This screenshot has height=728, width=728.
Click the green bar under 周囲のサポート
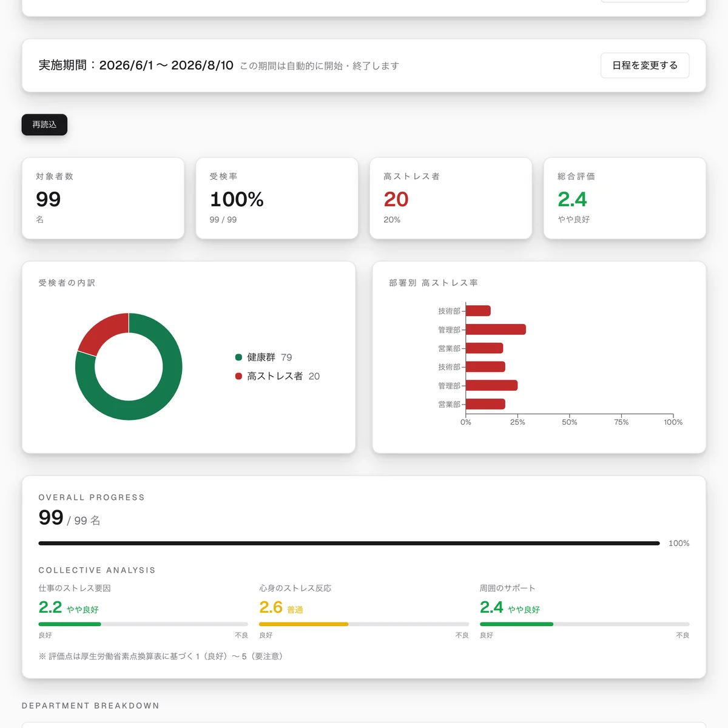point(517,624)
